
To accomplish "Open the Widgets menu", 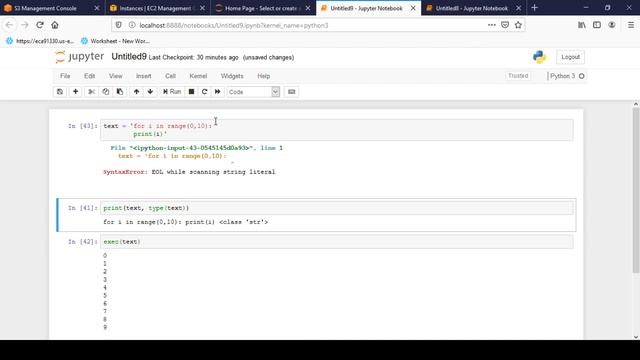I will point(232,76).
